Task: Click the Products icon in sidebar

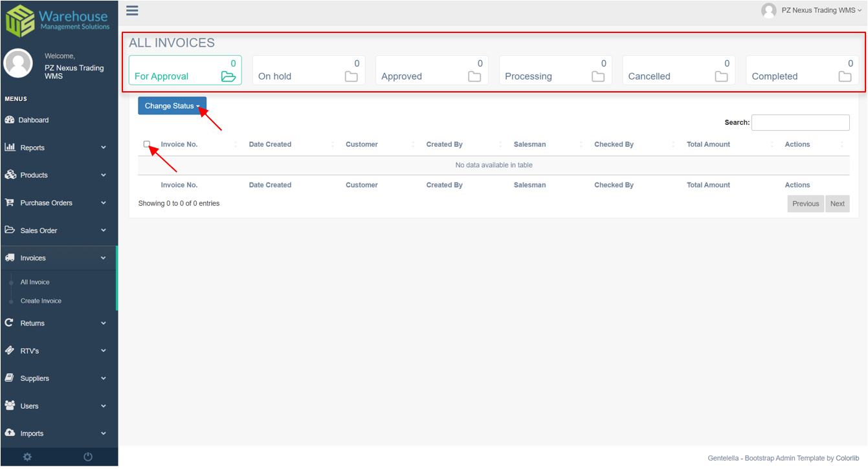Action: tap(10, 175)
